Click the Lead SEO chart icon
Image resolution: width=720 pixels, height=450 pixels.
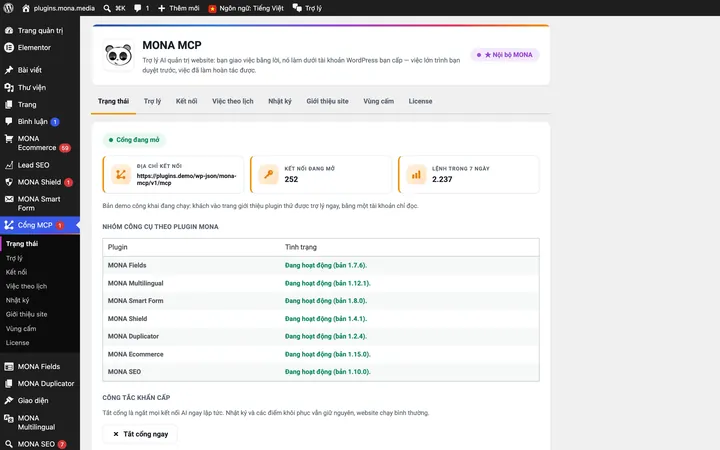9,165
